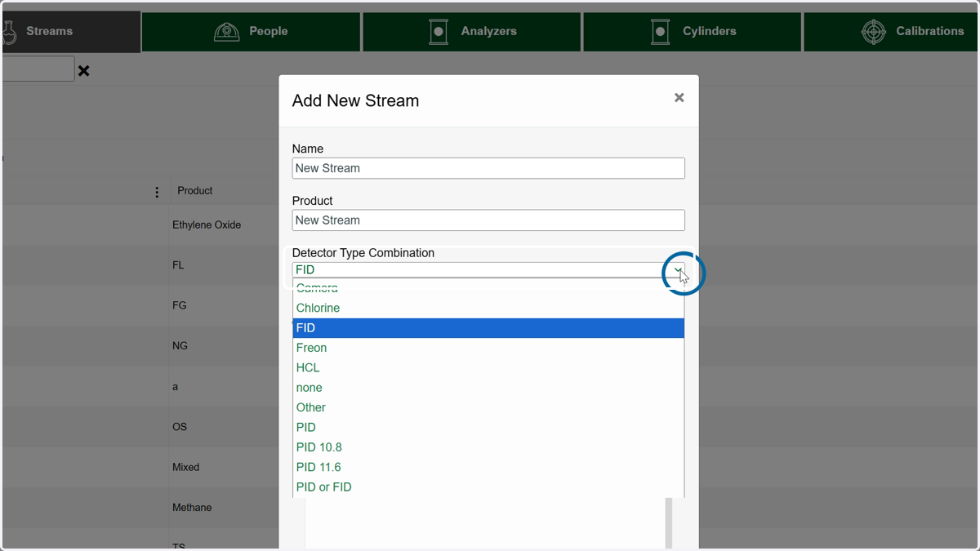
Task: Collapse the Detector Type Combination dropdown arrow
Action: (x=677, y=269)
